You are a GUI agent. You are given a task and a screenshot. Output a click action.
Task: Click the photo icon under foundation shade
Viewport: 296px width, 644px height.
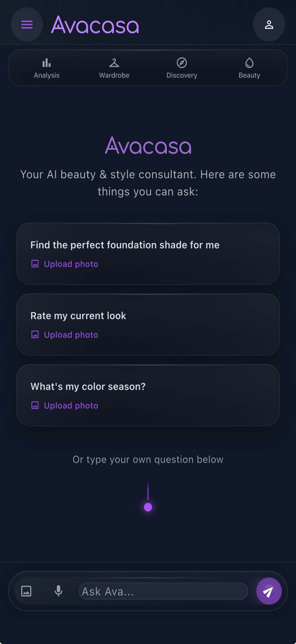coord(35,264)
